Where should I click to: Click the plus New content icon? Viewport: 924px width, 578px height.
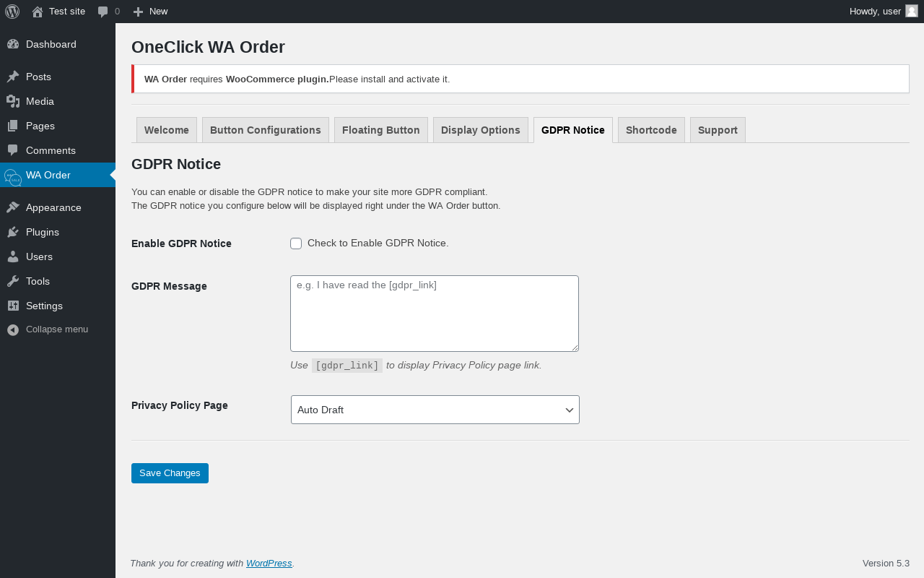tap(138, 12)
